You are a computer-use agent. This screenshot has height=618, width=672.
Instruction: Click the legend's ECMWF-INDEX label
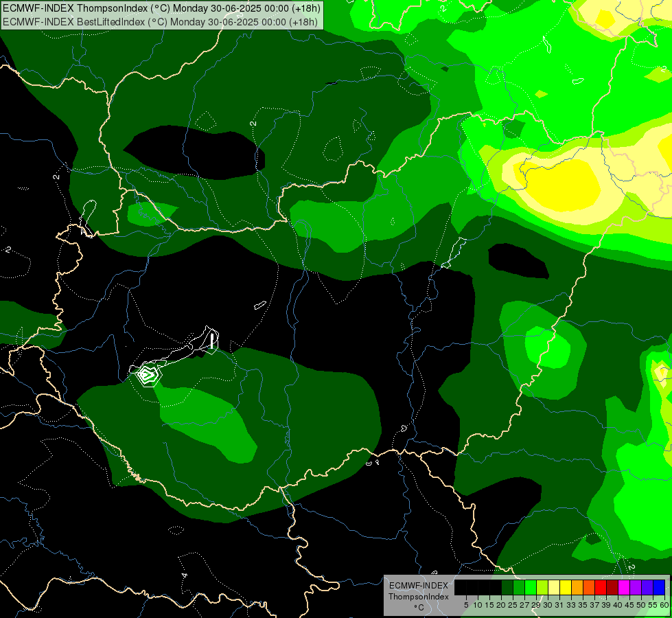[x=418, y=586]
